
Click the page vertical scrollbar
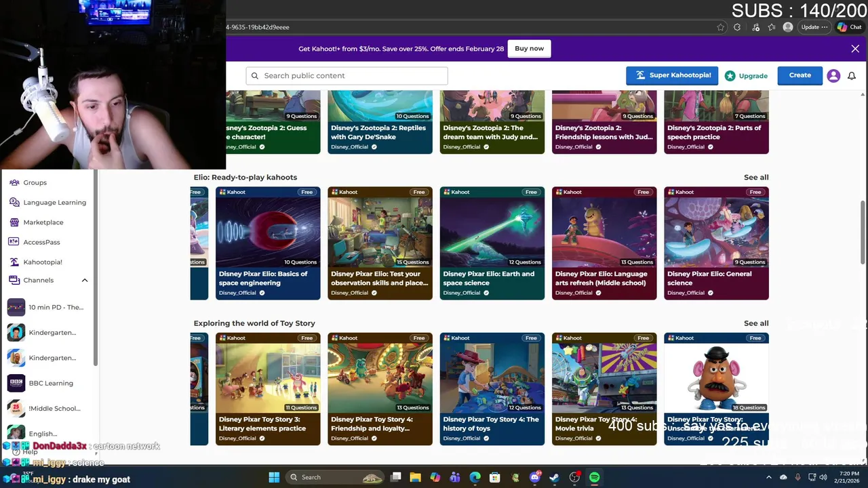tap(863, 232)
